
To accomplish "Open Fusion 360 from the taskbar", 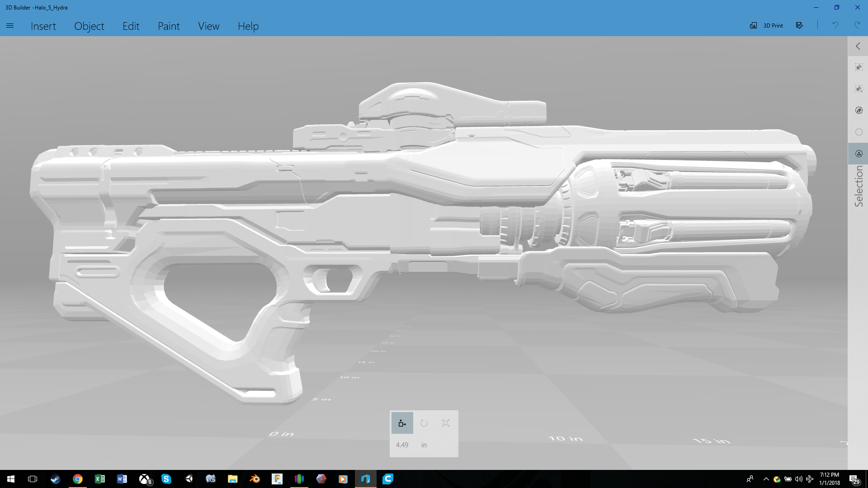I will pos(277,479).
